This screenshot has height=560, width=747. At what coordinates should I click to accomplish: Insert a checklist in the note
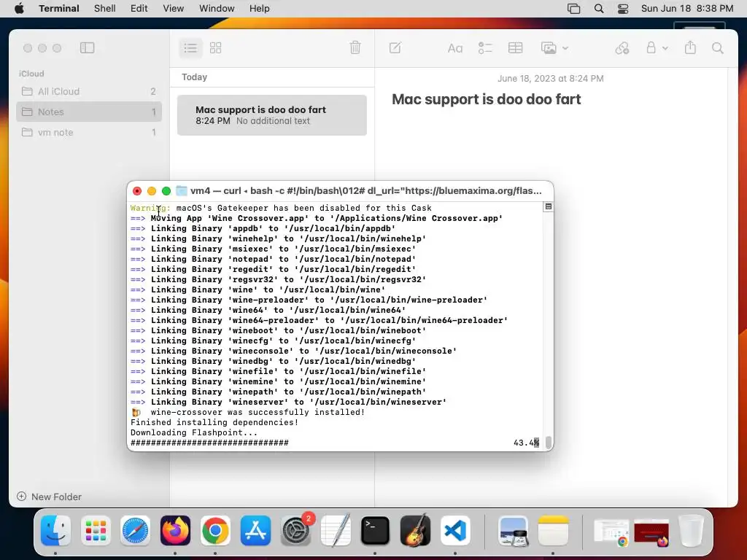[485, 47]
